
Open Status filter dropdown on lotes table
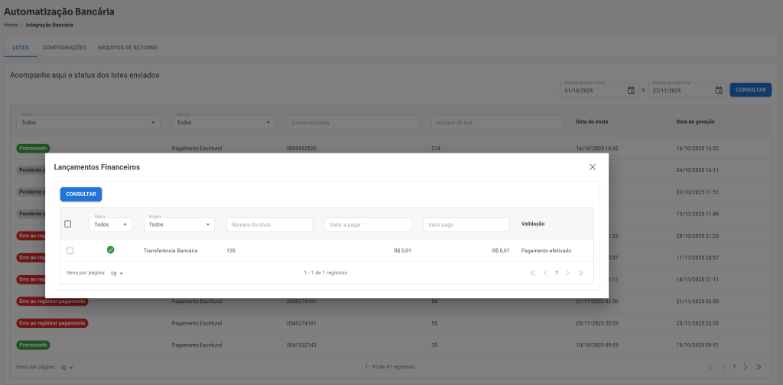point(88,122)
